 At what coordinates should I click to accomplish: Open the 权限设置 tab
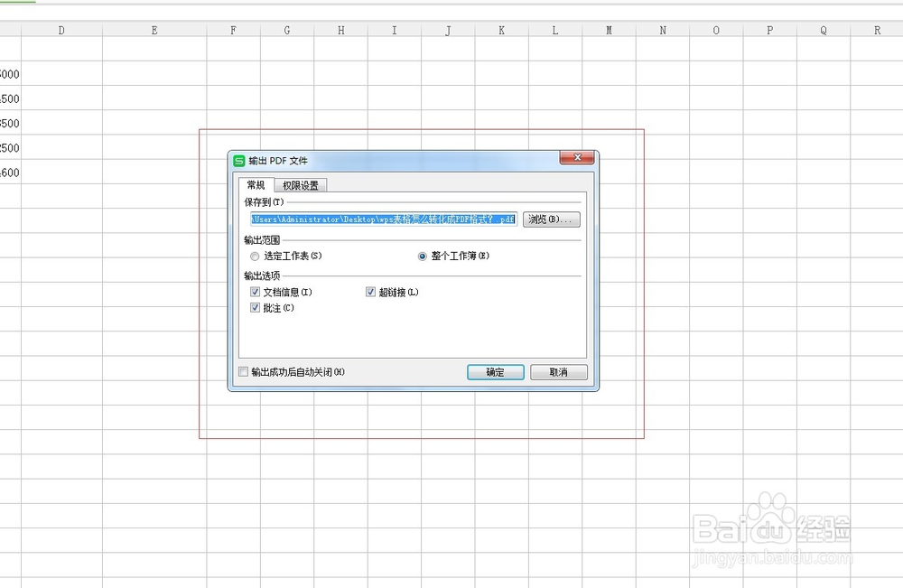point(301,185)
